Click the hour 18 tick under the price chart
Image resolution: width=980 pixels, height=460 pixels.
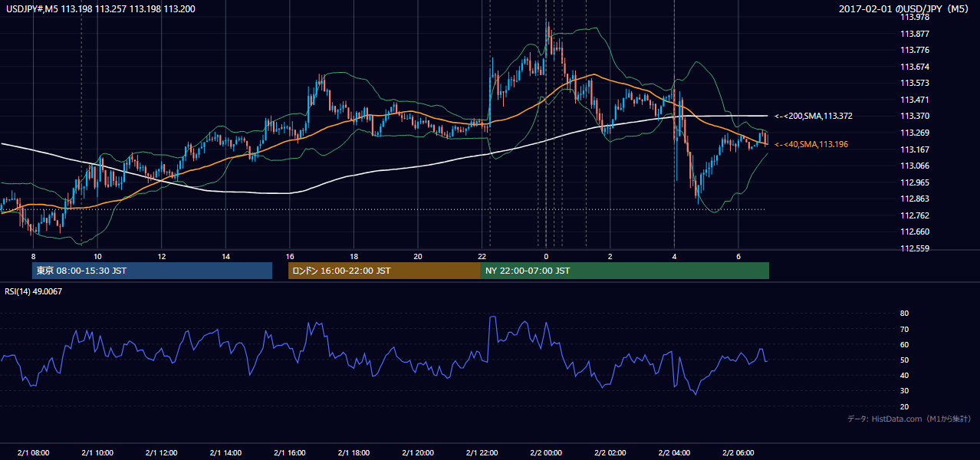click(x=354, y=256)
